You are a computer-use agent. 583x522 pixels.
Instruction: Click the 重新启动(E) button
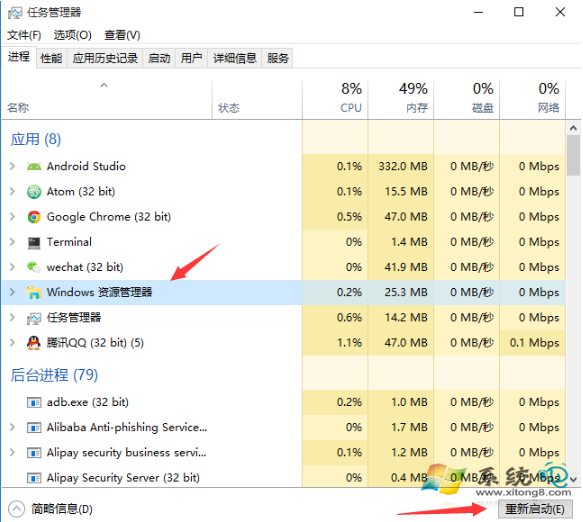(535, 509)
